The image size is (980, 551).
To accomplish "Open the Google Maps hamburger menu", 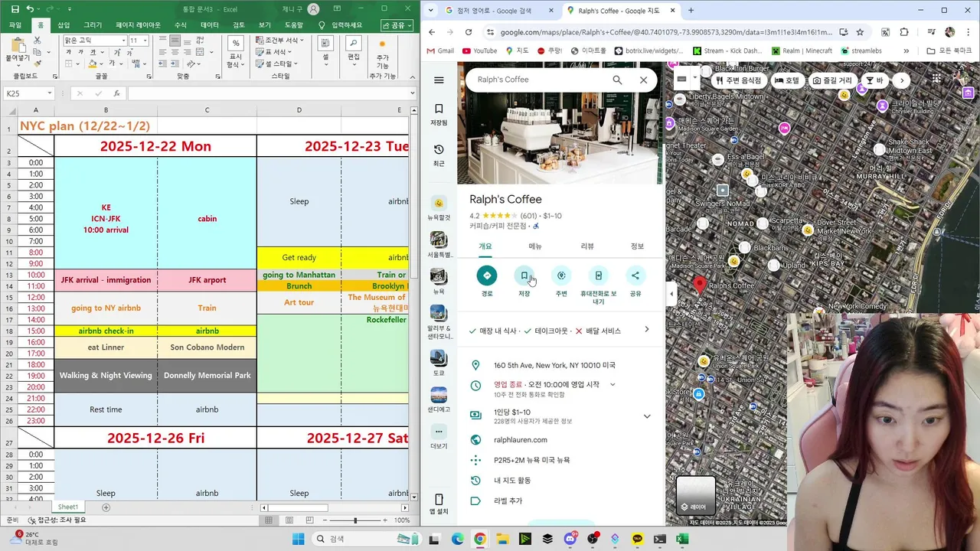I will [x=439, y=80].
